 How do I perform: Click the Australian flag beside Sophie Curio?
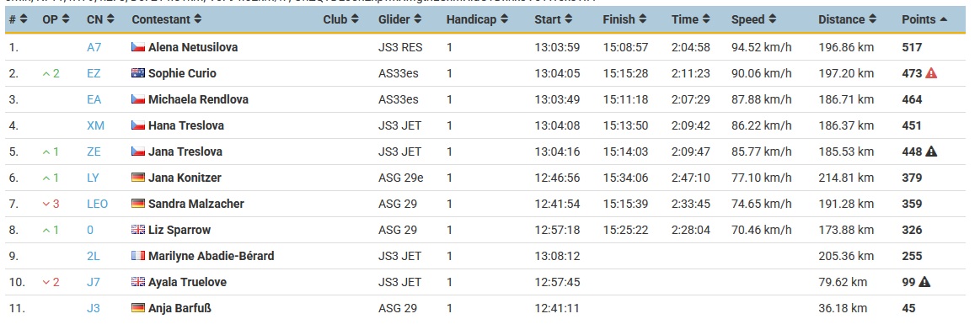[138, 73]
